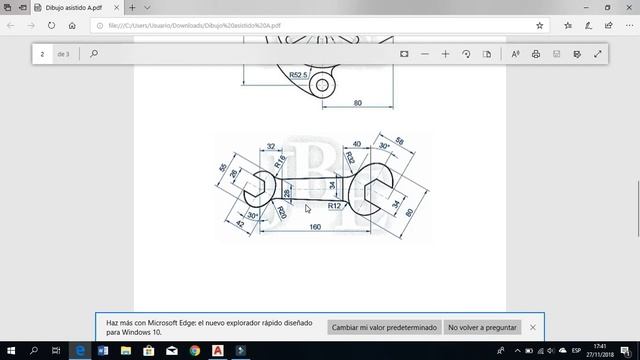This screenshot has height=360, width=640.
Task: Open the Windows Start menu
Action: point(11,351)
